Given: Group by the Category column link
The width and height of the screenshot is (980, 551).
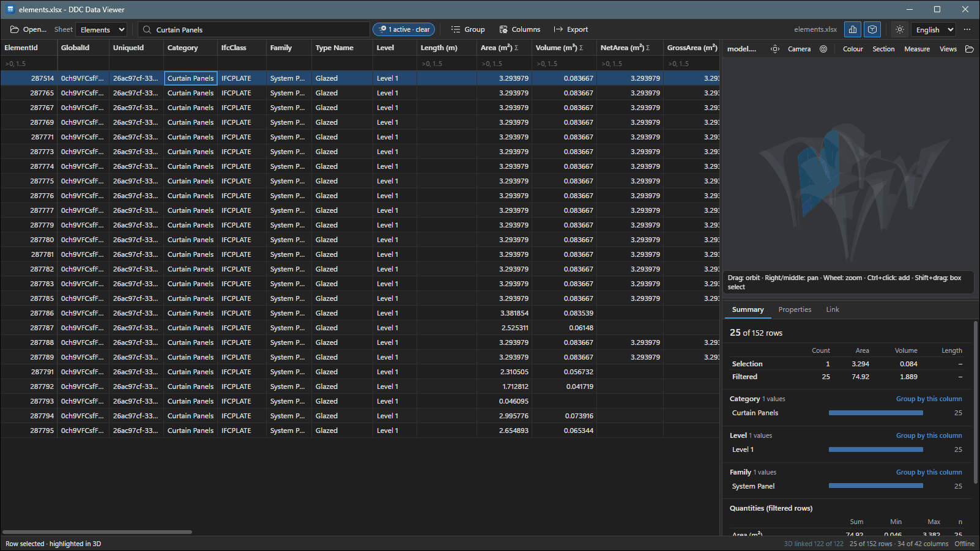Looking at the screenshot, I should coord(929,399).
